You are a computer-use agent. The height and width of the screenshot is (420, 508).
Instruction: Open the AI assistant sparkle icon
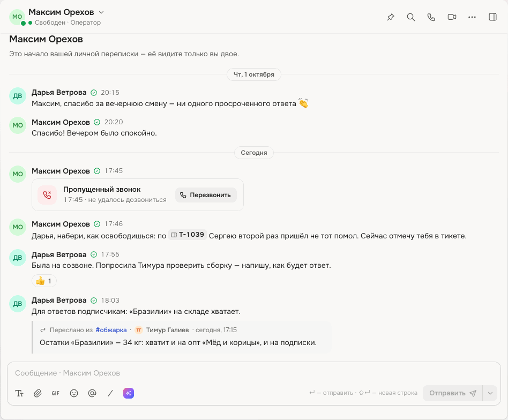(x=129, y=393)
